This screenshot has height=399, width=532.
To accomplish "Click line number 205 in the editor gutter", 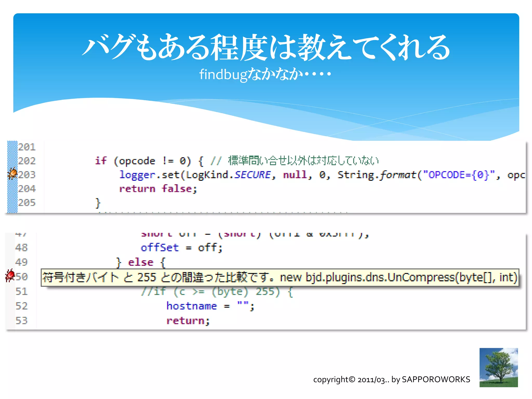I will tap(27, 203).
